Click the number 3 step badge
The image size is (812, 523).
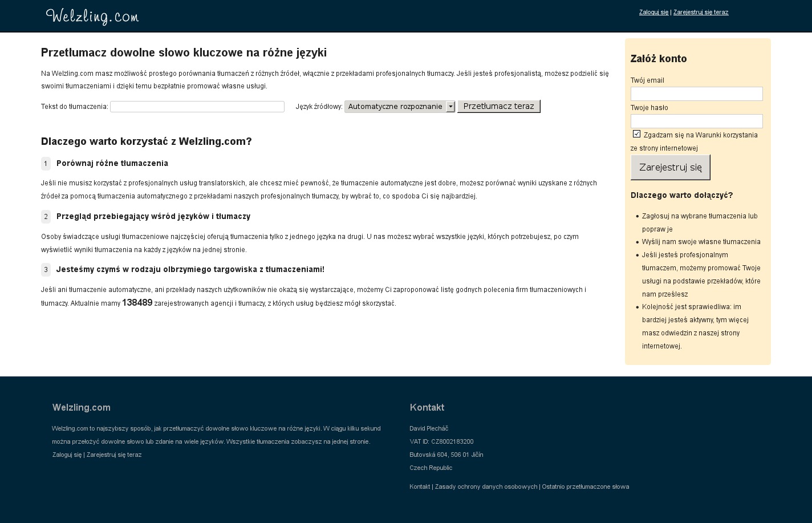(46, 270)
